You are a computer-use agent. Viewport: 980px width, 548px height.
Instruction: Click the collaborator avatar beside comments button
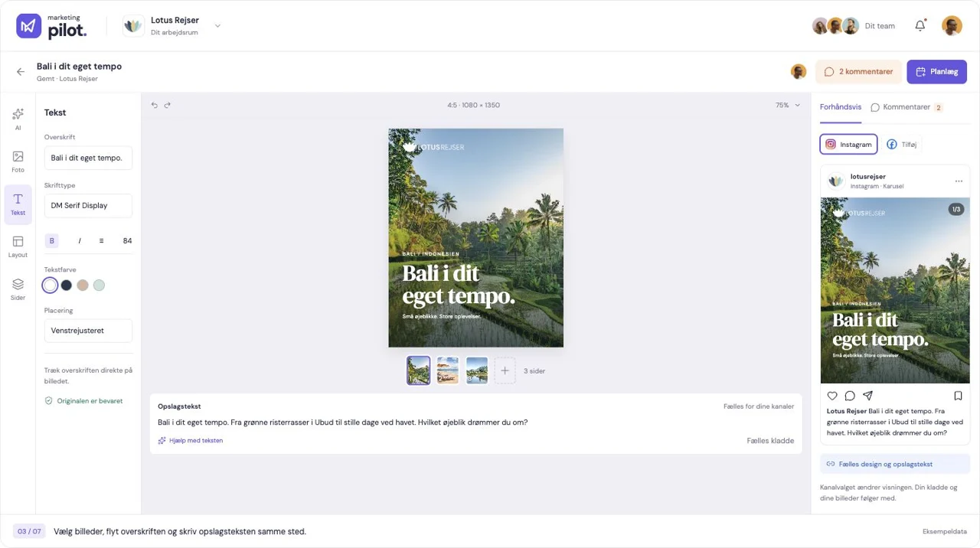click(799, 72)
